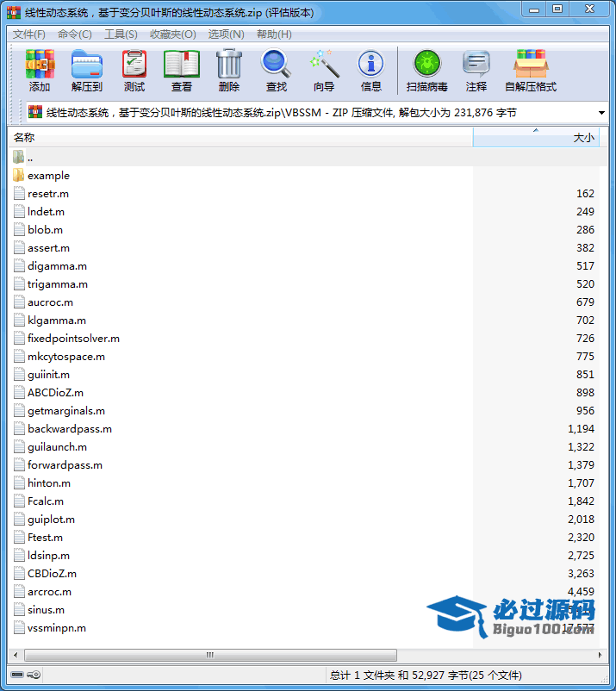Open the Wizard (向导) wand icon

coord(324,65)
